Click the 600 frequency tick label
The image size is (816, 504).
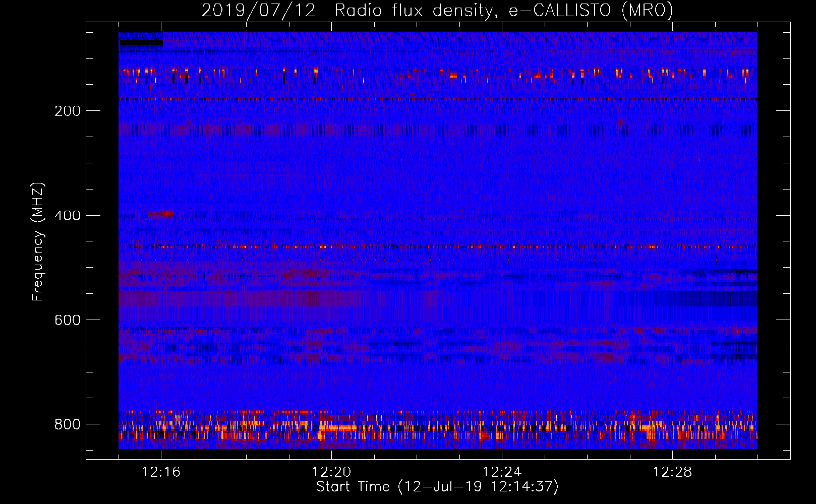(x=67, y=321)
